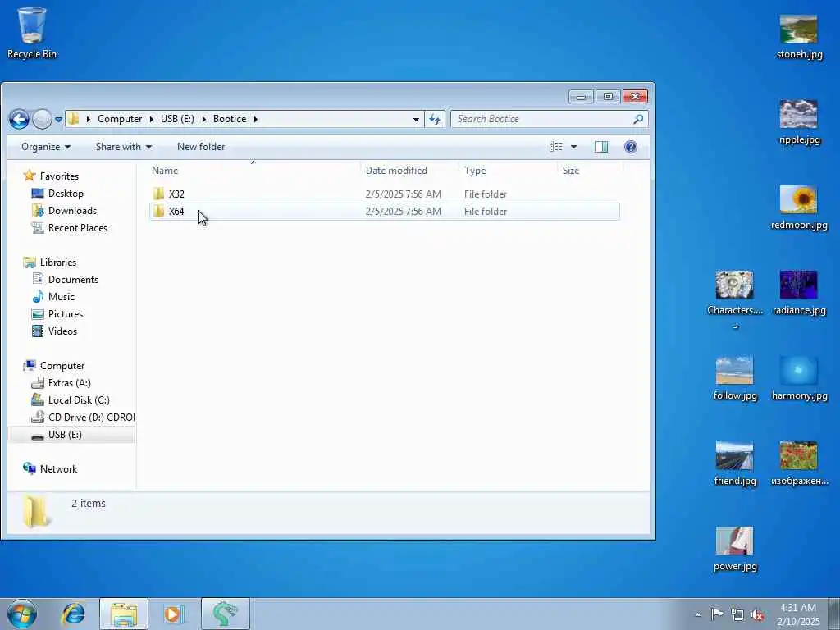Viewport: 840px width, 630px height.
Task: Click the refresh button next to address bar
Action: pyautogui.click(x=435, y=119)
